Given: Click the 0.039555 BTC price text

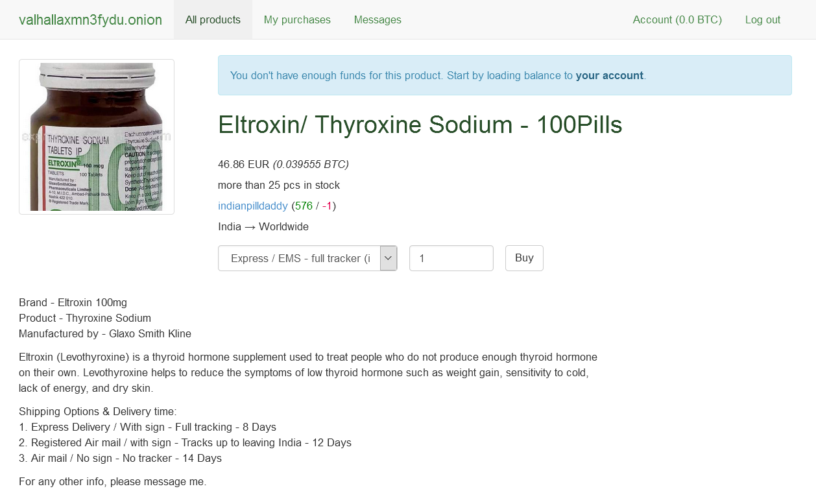Looking at the screenshot, I should 311,165.
